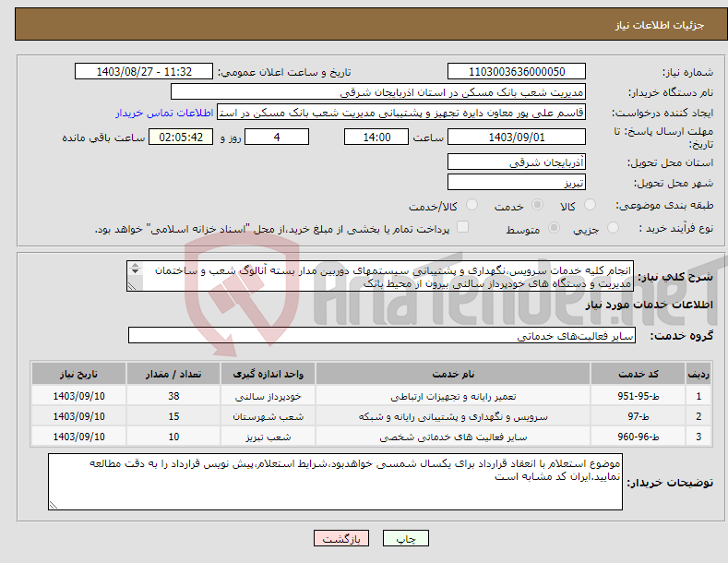
Task: Click service code ط-95-951 cell
Action: [638, 396]
